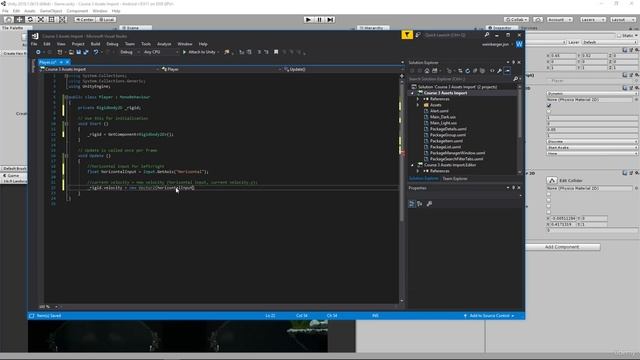Switch to Solution Explorer tab
This screenshot has width=640, height=360.
(x=424, y=179)
